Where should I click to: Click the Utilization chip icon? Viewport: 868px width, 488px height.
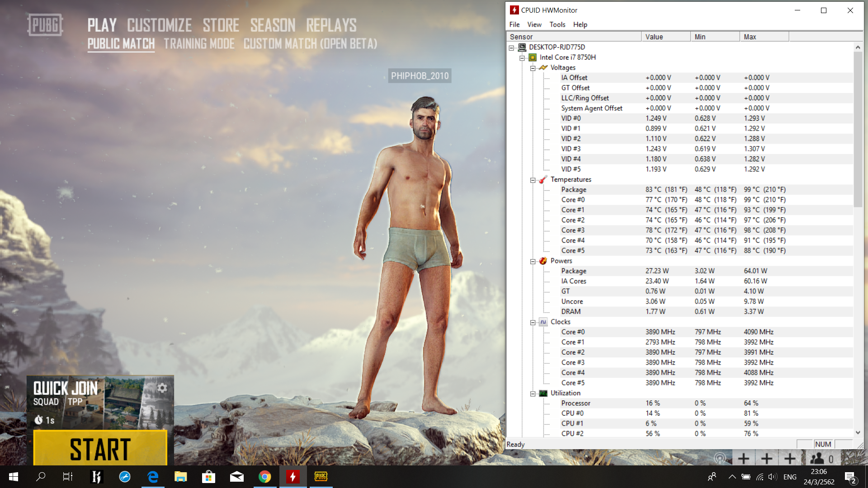tap(543, 393)
